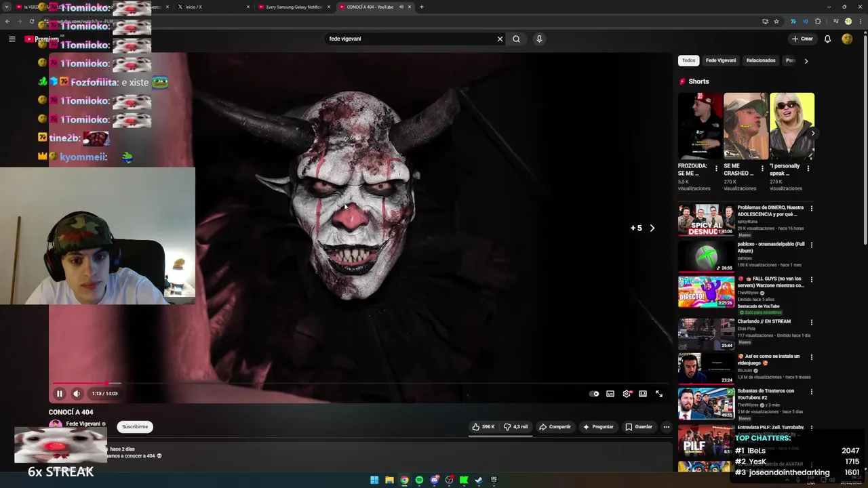
Task: Go back with the browser back arrow
Action: click(x=7, y=22)
